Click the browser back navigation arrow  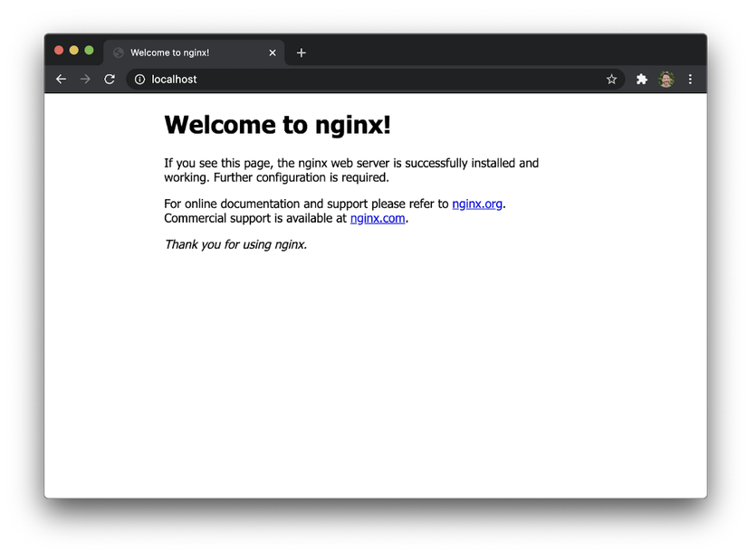pyautogui.click(x=60, y=79)
